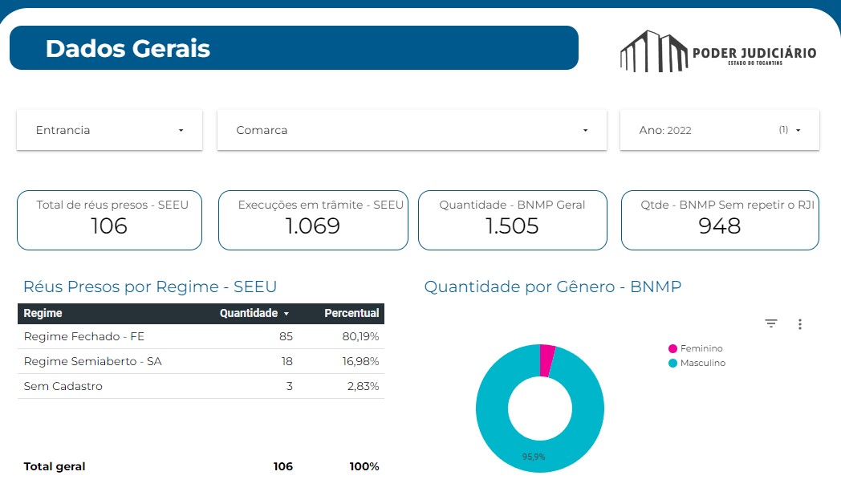Click the Execuções em trâmite scorecard
841x504 pixels.
tap(313, 220)
